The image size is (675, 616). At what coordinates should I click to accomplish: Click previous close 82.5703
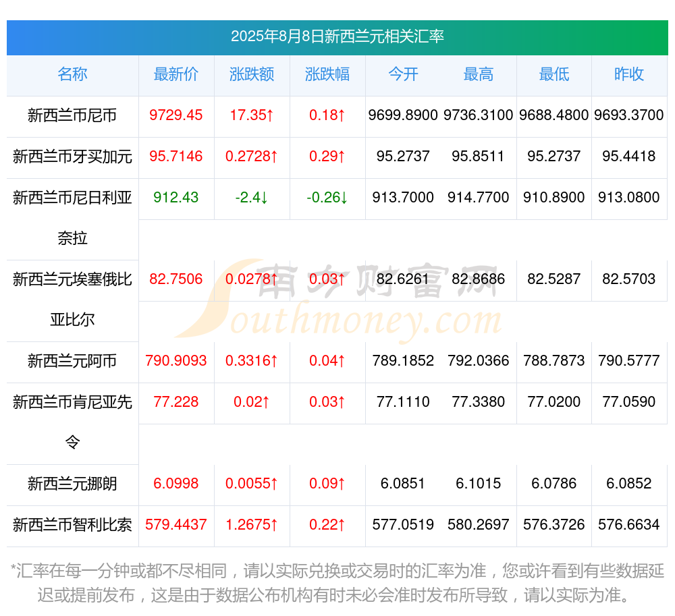coord(629,279)
